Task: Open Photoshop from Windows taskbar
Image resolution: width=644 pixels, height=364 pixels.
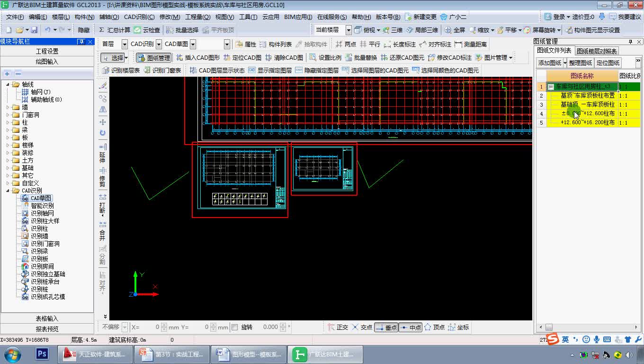Action: tap(42, 354)
